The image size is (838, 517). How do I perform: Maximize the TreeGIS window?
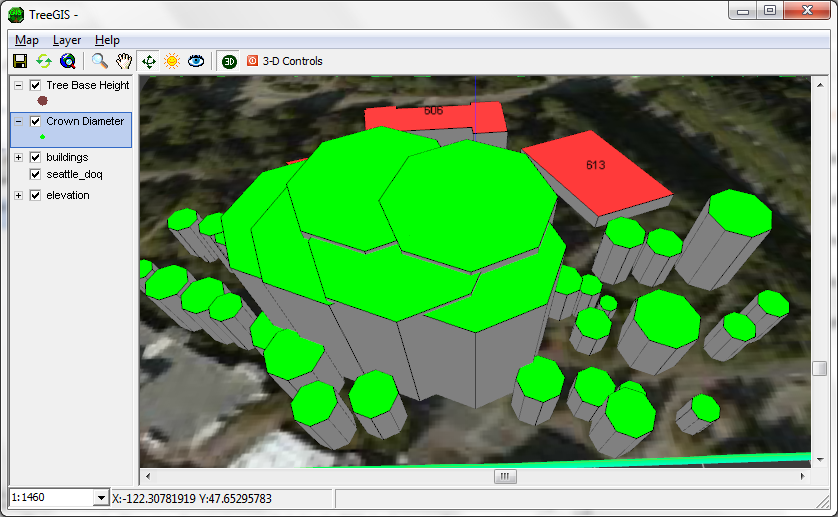[770, 11]
